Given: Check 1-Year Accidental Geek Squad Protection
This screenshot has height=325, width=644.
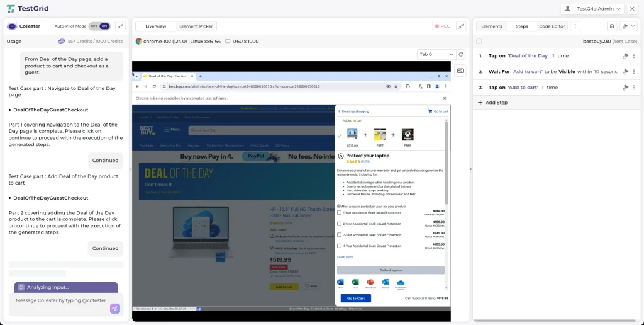Looking at the screenshot, I should 339,213.
